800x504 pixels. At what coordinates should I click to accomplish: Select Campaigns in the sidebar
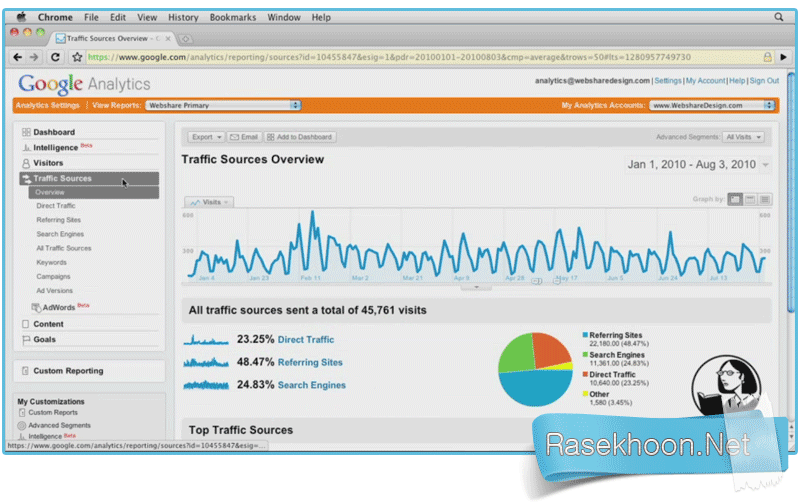click(x=53, y=276)
